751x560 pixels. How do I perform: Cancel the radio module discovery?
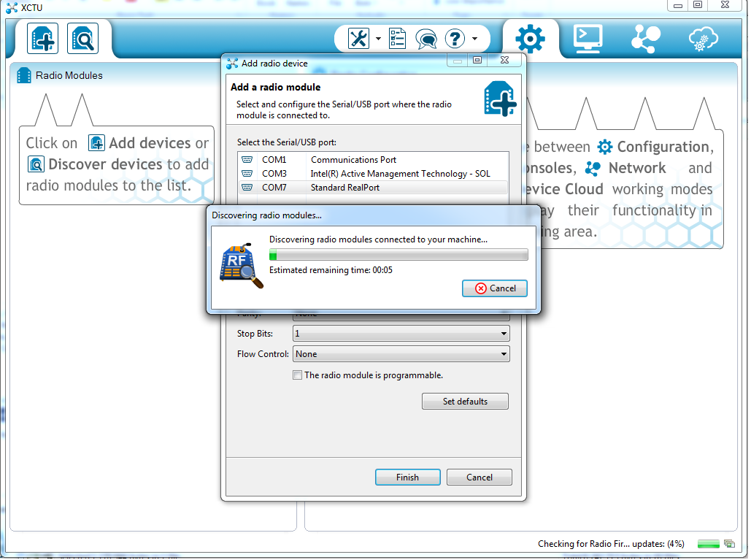click(x=494, y=288)
